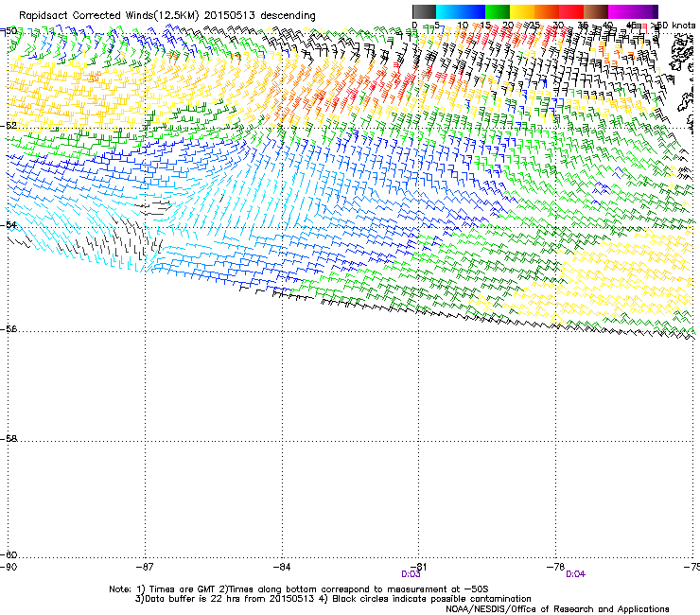Click the '-60' latitude axis label
Image resolution: width=700 pixels, height=615 pixels.
pyautogui.click(x=9, y=555)
